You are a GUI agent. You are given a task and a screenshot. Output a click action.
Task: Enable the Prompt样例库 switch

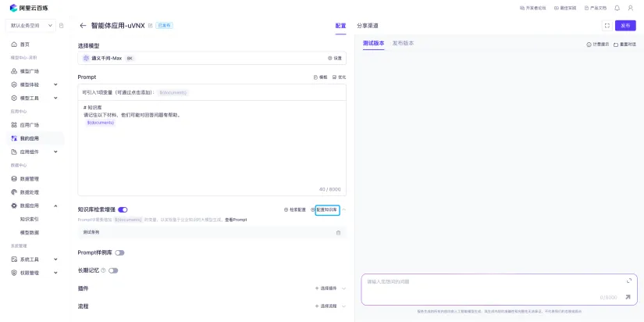point(119,252)
